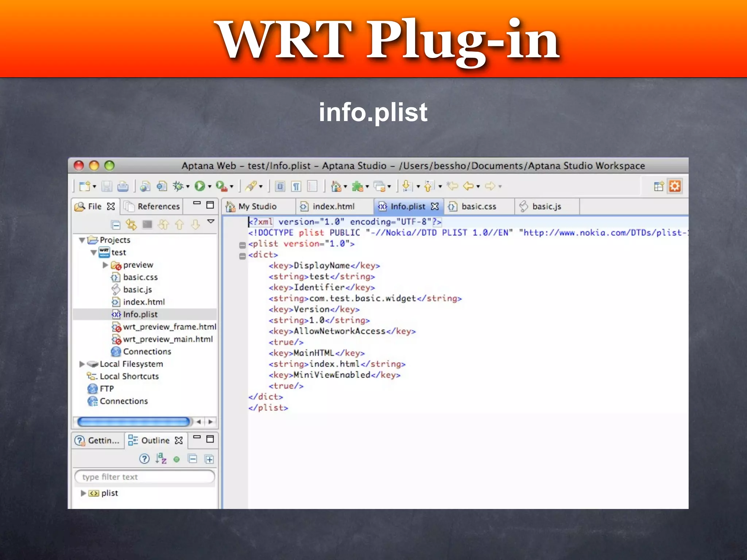Select Info.plist in the project tree

point(134,315)
